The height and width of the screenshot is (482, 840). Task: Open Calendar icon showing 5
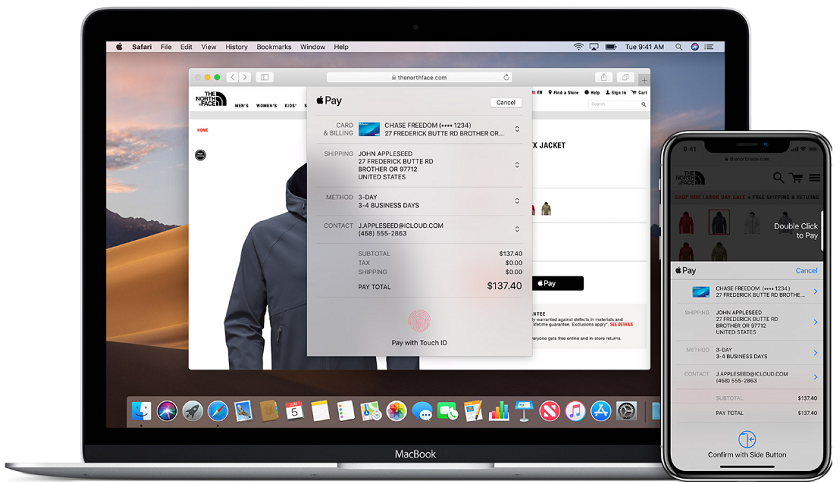tap(294, 411)
